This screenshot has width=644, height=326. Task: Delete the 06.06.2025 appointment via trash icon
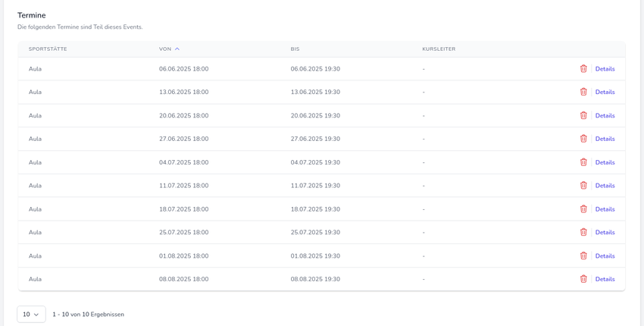583,69
